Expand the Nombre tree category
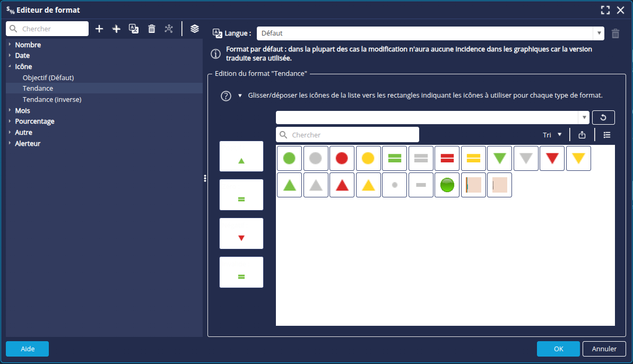 pos(10,45)
